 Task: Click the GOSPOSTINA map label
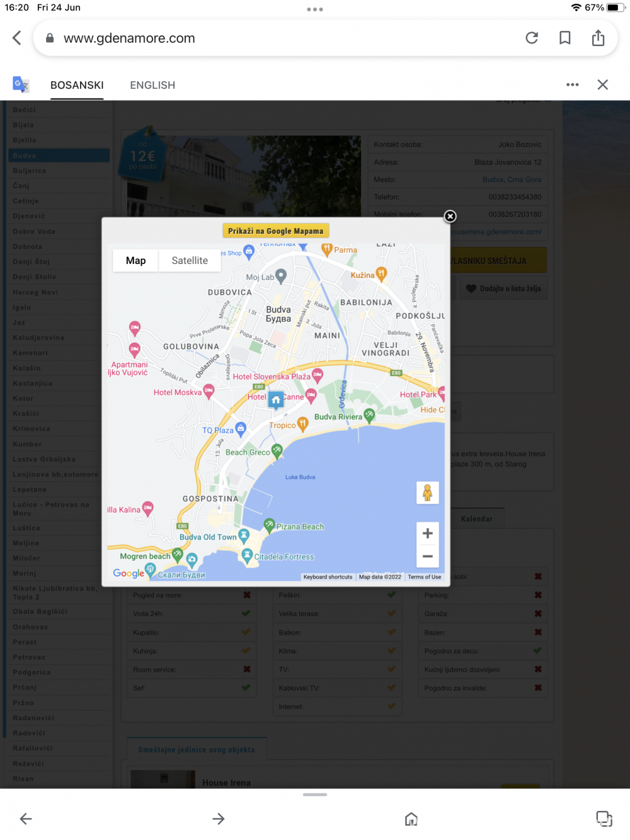coord(211,498)
